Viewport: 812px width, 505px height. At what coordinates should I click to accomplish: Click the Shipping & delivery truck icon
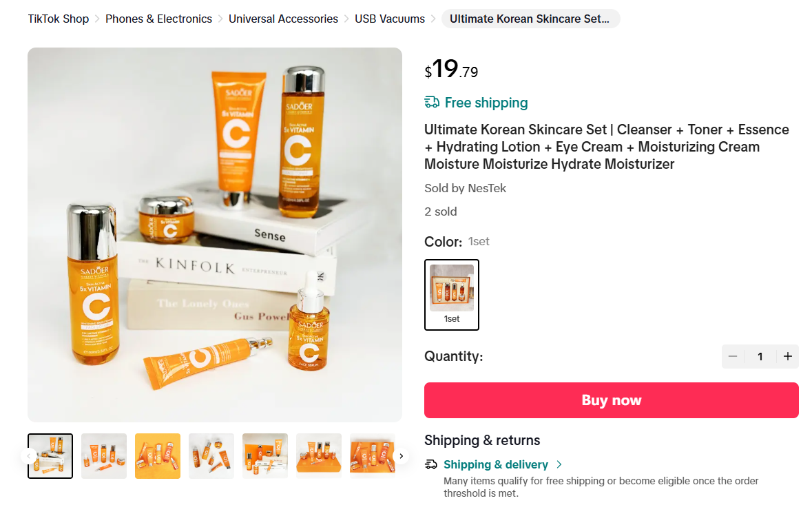(x=431, y=464)
